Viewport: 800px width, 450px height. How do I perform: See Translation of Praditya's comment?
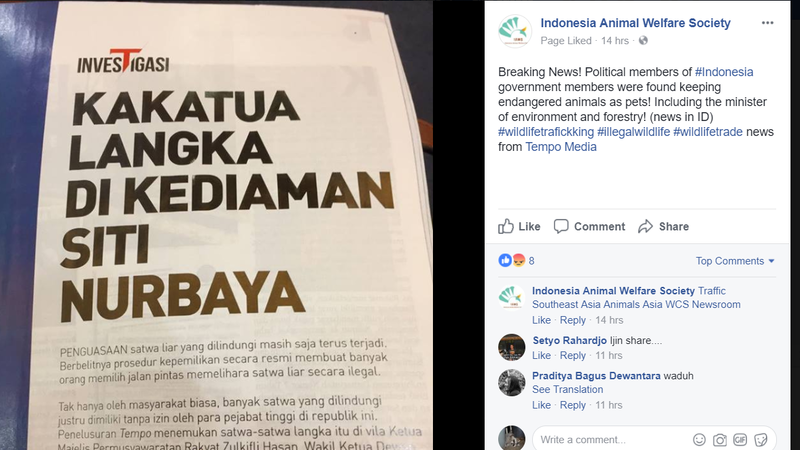[x=567, y=389]
